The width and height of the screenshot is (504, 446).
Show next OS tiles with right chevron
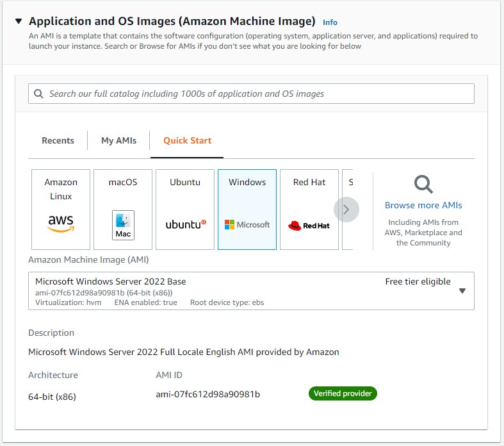pyautogui.click(x=346, y=210)
